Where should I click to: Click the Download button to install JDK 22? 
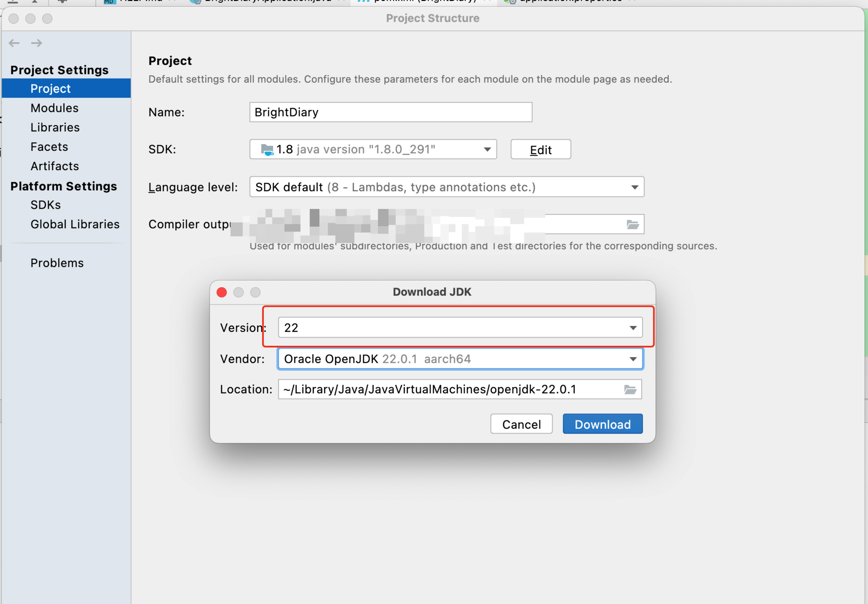click(602, 424)
